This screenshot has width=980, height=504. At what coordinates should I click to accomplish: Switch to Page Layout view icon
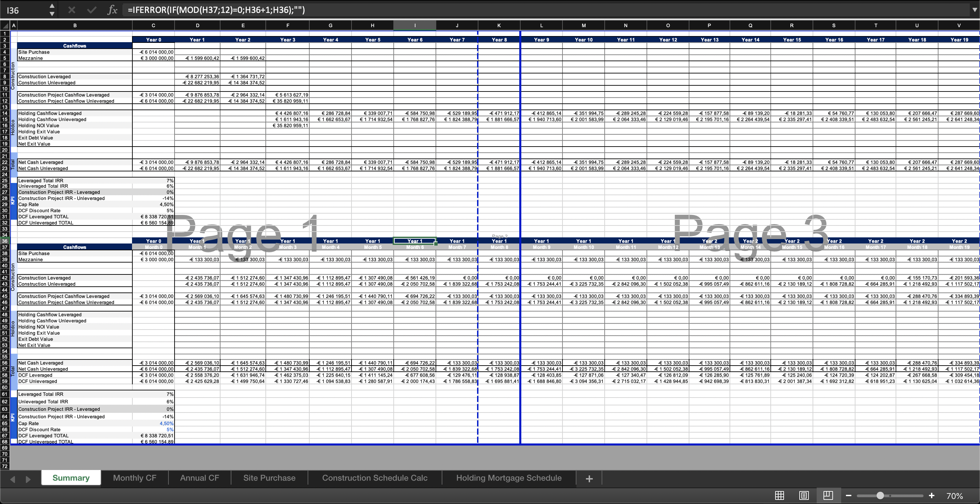804,495
